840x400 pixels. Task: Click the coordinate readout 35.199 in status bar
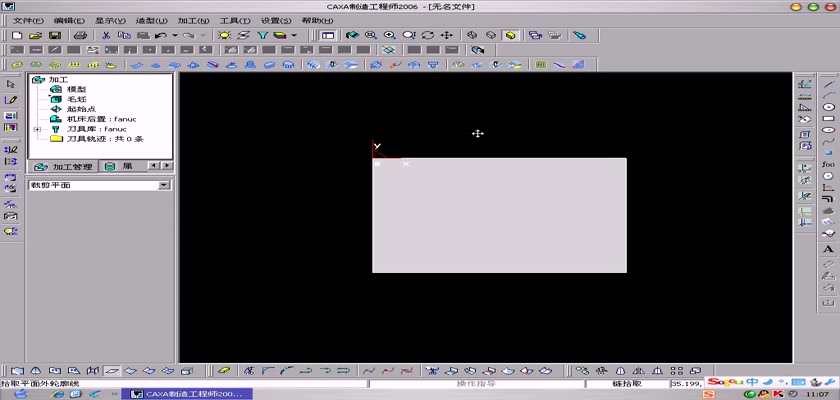tap(686, 384)
